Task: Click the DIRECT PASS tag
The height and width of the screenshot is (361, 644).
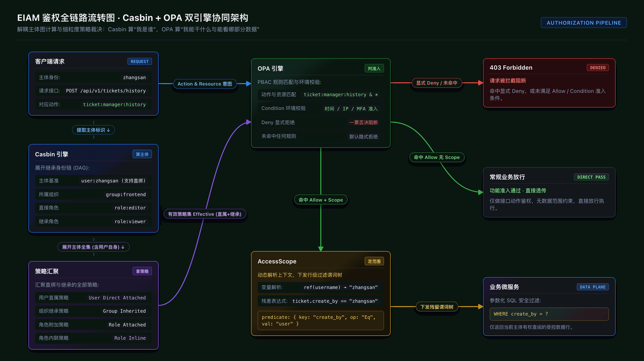Action: (x=591, y=177)
